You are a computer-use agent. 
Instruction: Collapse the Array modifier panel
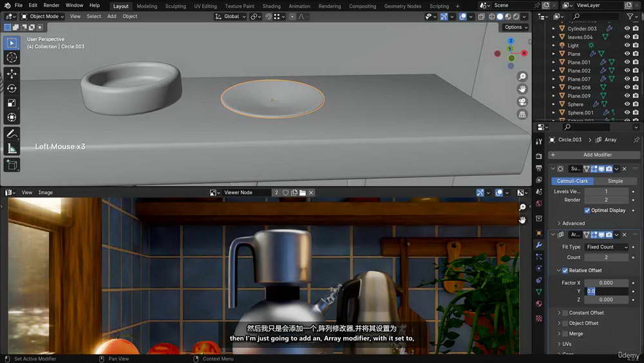pos(553,235)
